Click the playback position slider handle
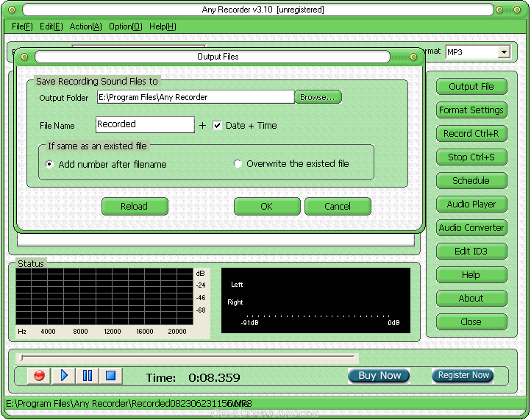This screenshot has width=531, height=420. (21, 357)
